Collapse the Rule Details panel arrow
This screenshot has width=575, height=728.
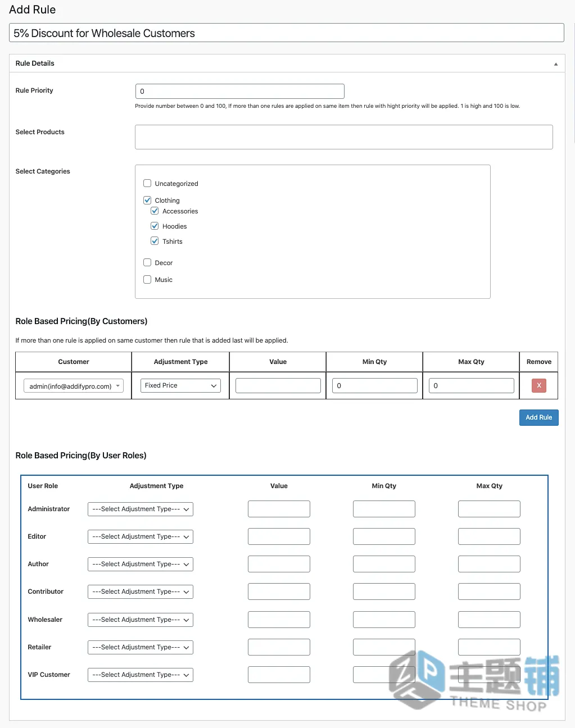coord(556,63)
